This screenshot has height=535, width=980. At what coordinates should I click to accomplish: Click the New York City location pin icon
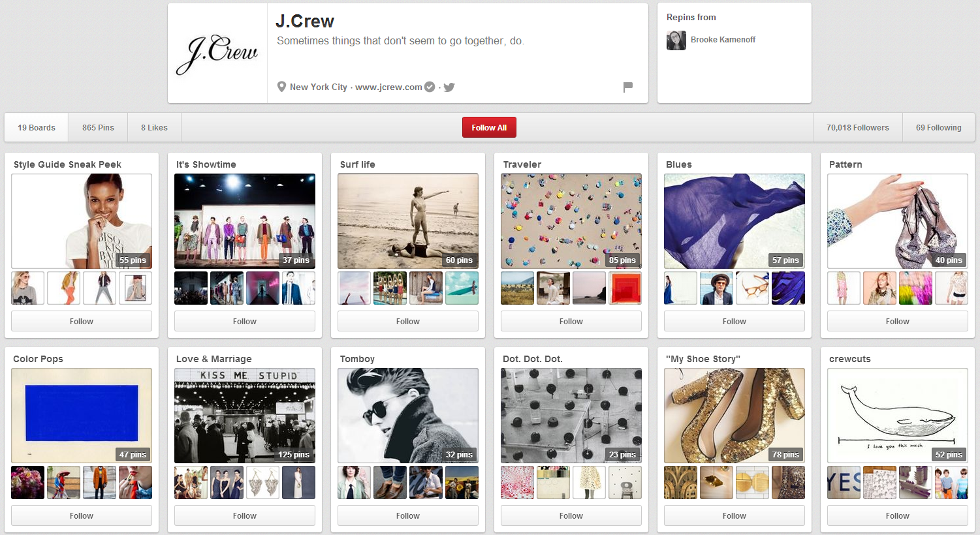point(282,87)
